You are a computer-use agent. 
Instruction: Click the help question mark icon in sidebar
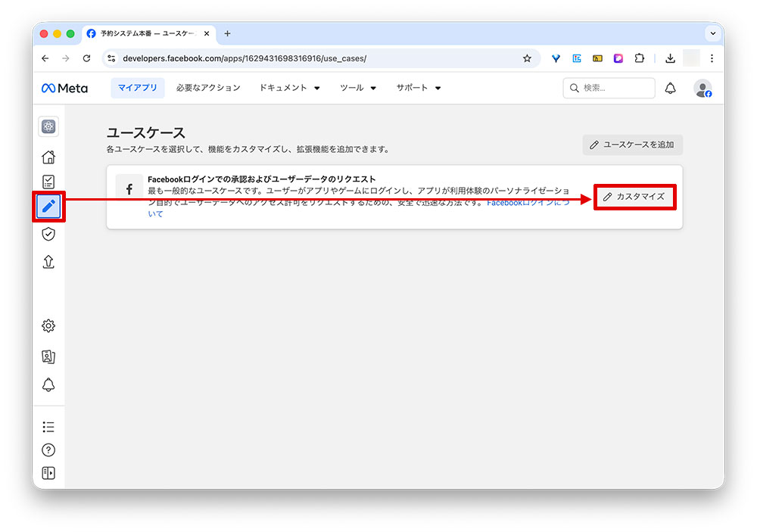tap(48, 450)
